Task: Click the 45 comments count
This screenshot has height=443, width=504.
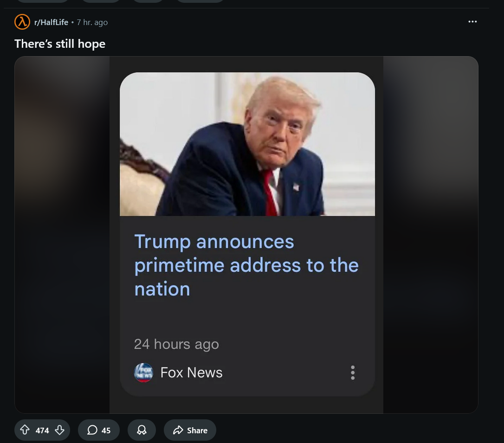Action: 106,430
